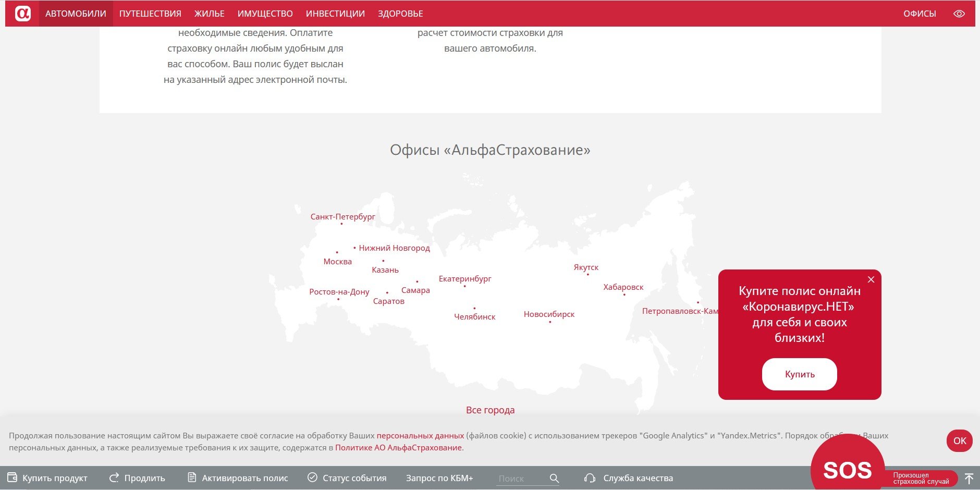Close the Коронавирус.НЕТ popup

coord(871,279)
